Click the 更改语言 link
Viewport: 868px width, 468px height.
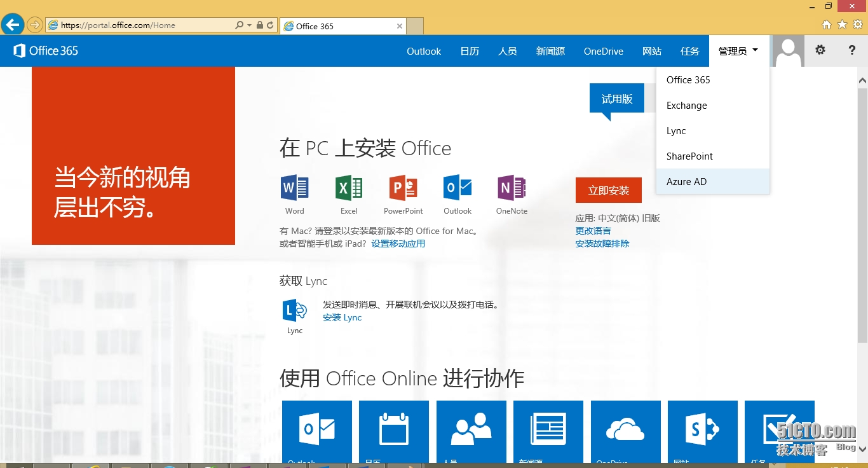click(x=593, y=231)
